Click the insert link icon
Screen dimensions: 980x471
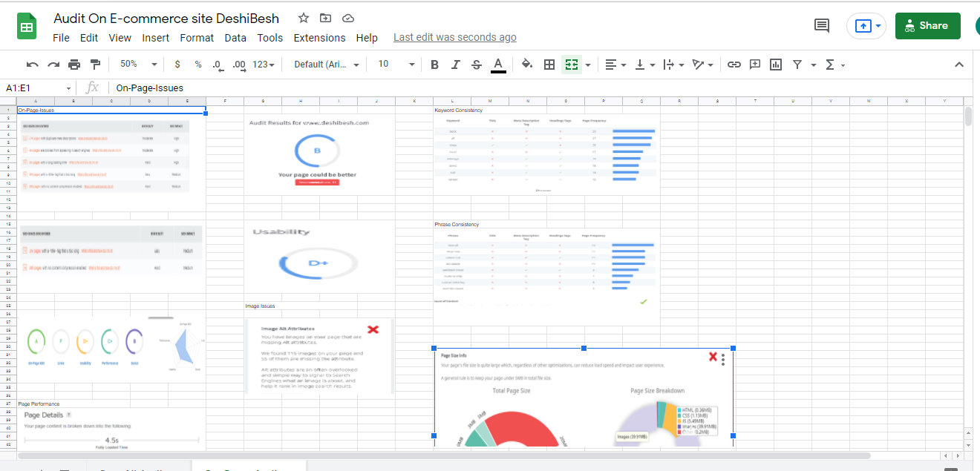pos(734,65)
